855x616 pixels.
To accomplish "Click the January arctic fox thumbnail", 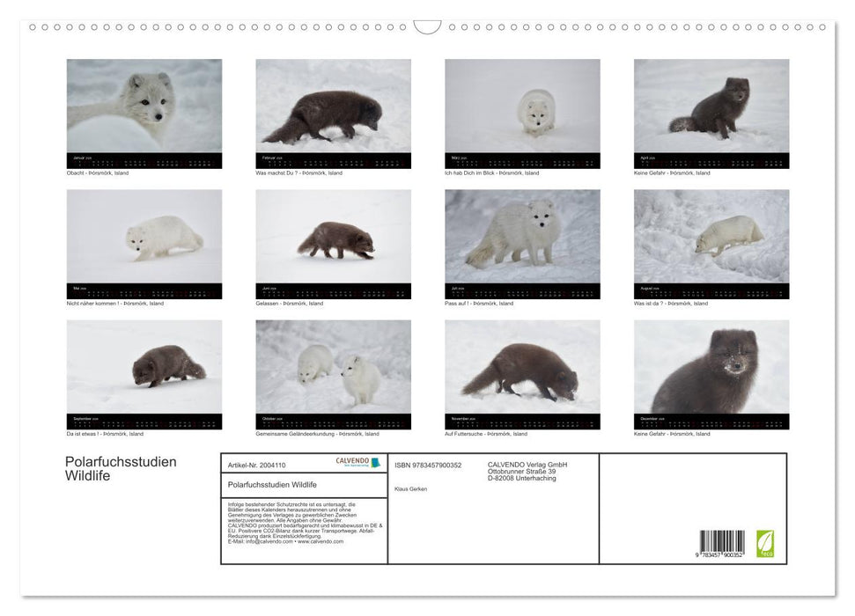I will point(144,106).
